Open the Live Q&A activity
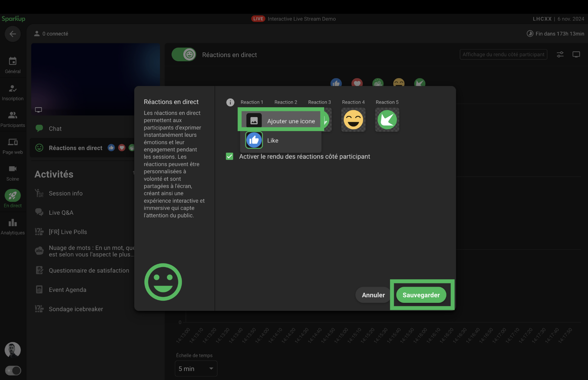 (61, 213)
